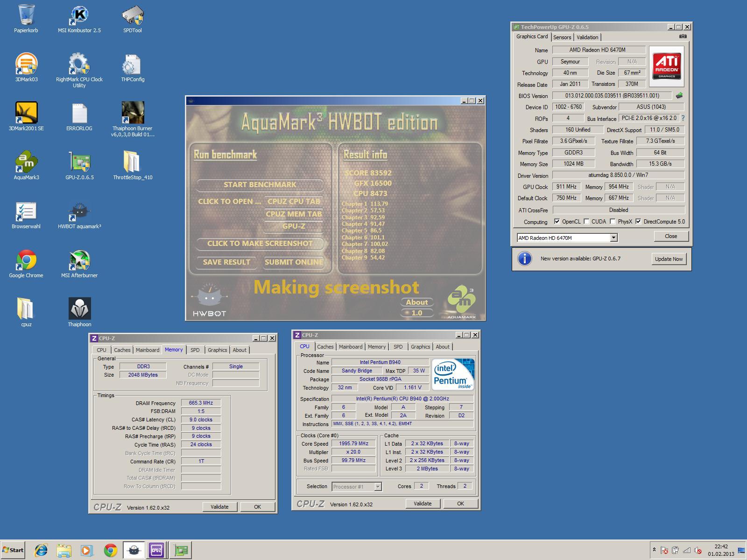Viewport: 747px width, 560px height.
Task: Open THPConfig desktop file
Action: pyautogui.click(x=133, y=68)
